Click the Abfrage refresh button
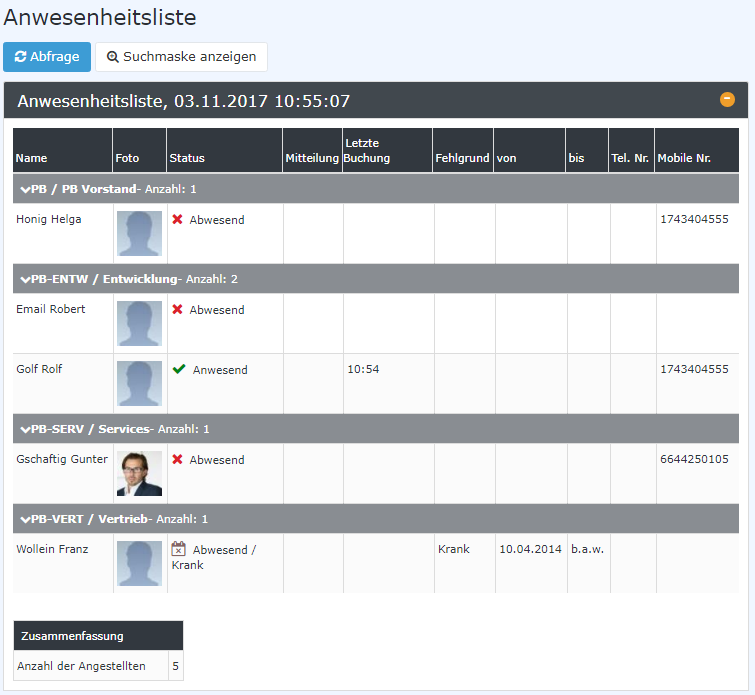This screenshot has height=695, width=755. (47, 57)
